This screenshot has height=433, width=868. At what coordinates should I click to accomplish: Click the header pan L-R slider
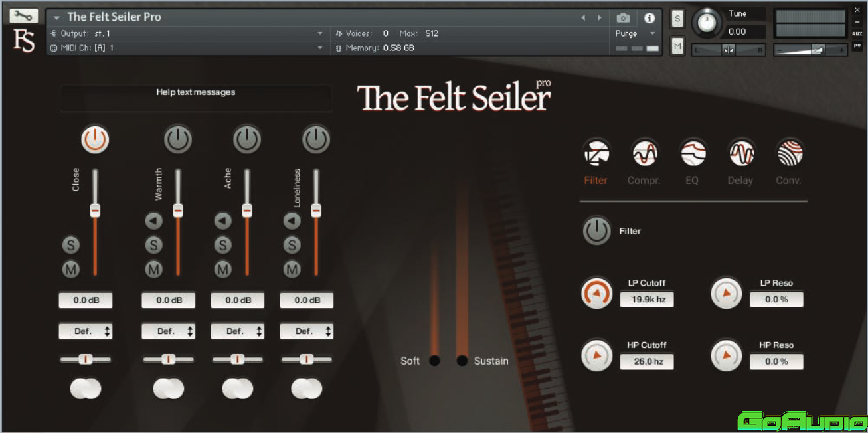[729, 50]
